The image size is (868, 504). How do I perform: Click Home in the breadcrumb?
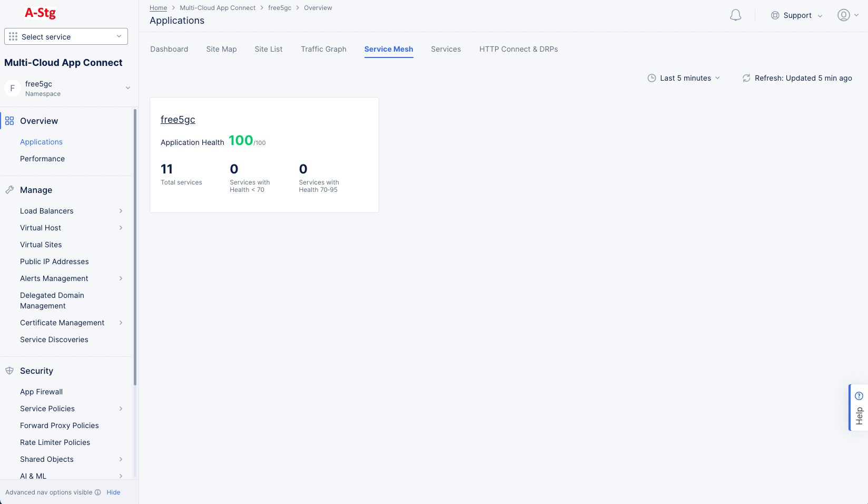coord(158,8)
